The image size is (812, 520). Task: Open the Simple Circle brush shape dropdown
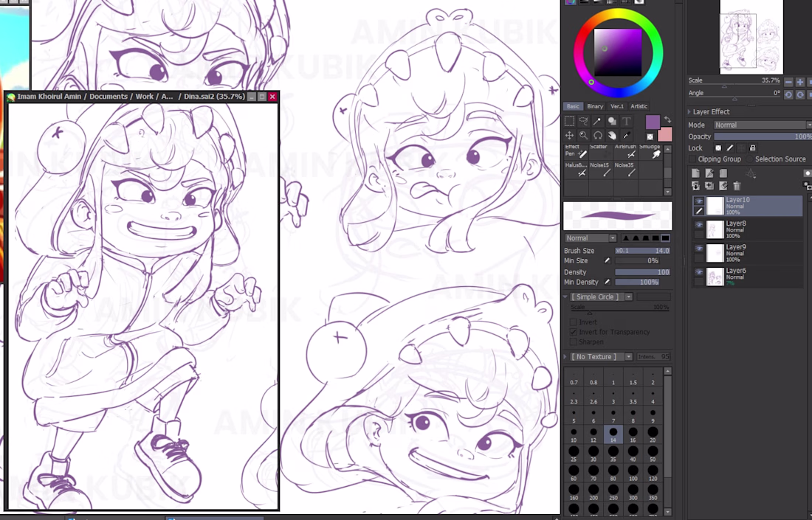point(602,297)
